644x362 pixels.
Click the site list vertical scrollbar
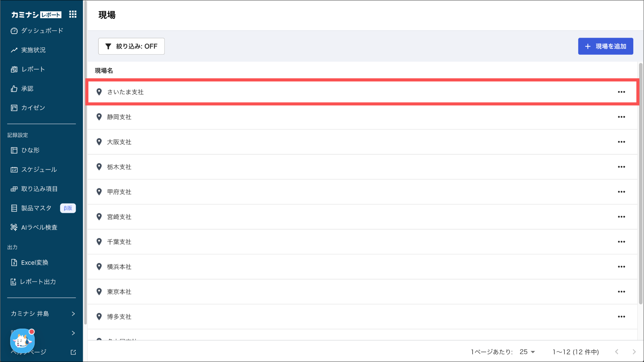coord(641,182)
